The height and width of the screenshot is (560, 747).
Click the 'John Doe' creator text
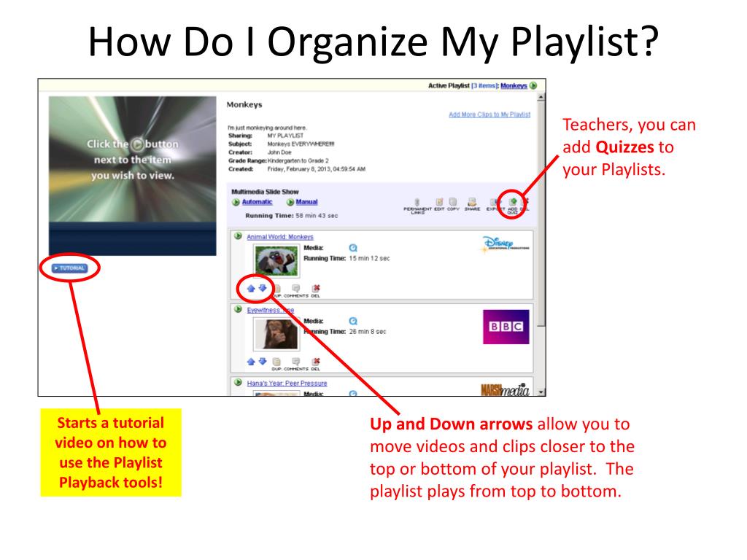point(279,152)
